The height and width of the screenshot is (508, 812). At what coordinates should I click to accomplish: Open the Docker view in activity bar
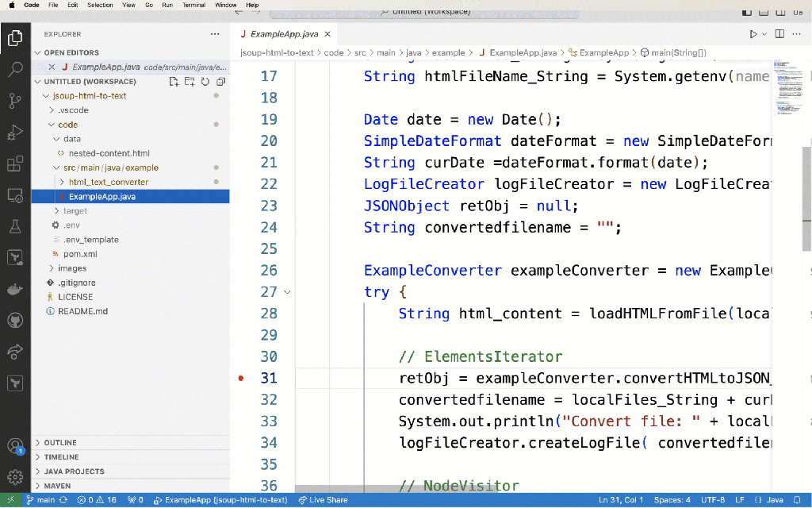pos(15,289)
